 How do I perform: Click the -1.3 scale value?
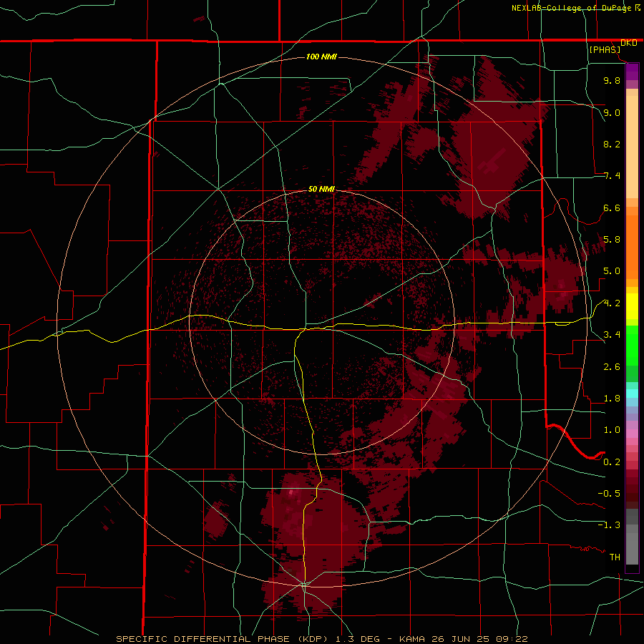(609, 525)
